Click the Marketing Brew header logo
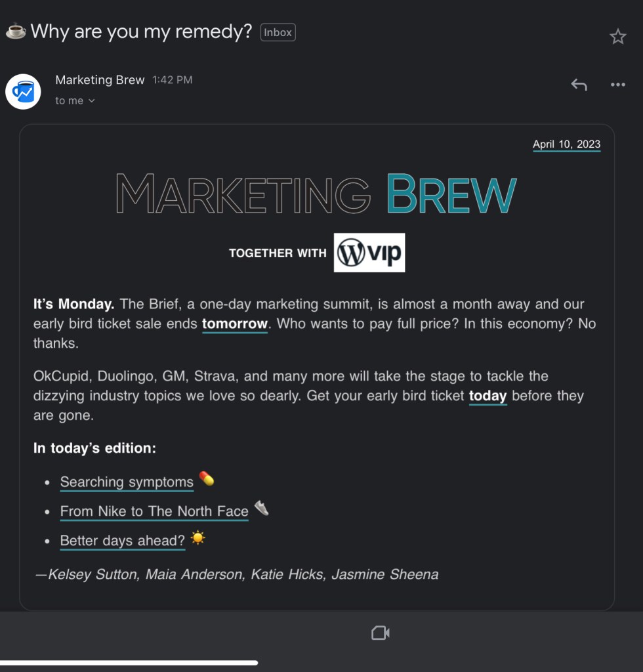 click(x=316, y=194)
